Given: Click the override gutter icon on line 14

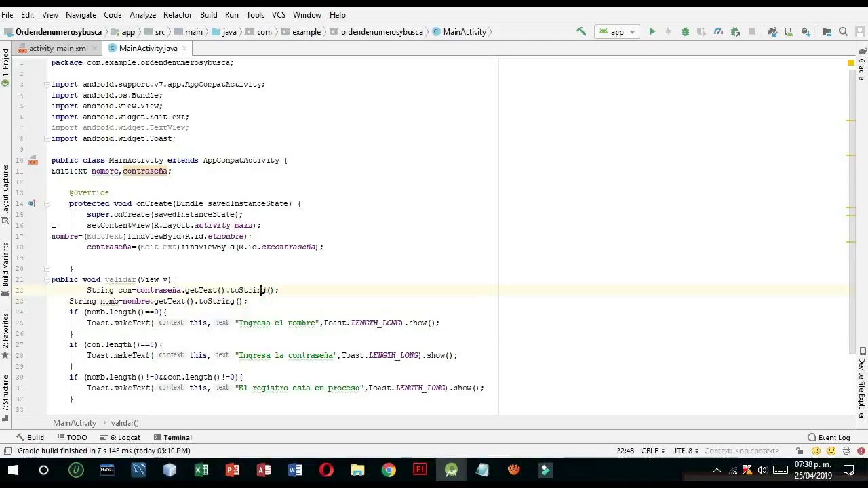Looking at the screenshot, I should 32,203.
